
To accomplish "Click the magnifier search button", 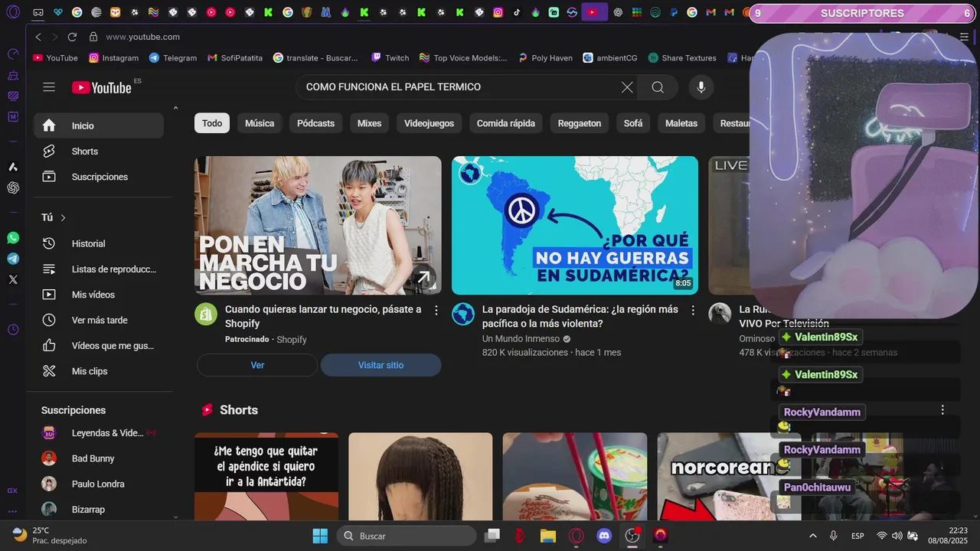I will coord(658,87).
